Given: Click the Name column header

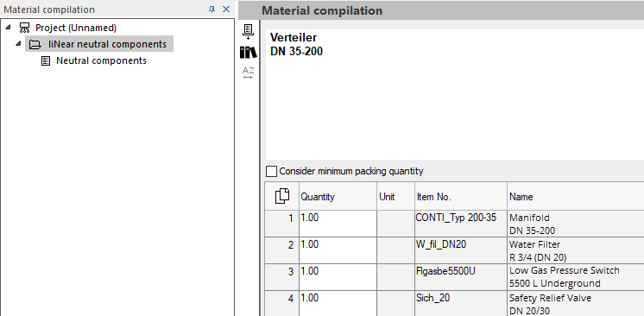Looking at the screenshot, I should 576,197.
